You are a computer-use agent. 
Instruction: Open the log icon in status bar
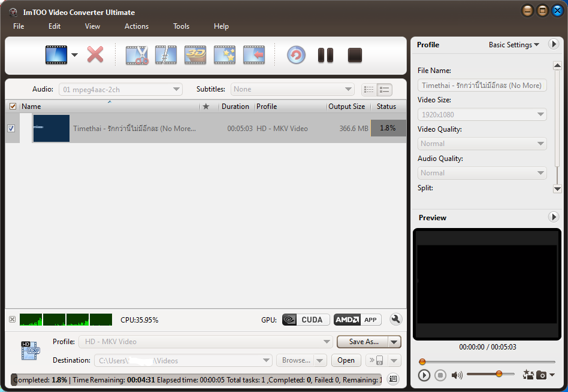[x=393, y=379]
